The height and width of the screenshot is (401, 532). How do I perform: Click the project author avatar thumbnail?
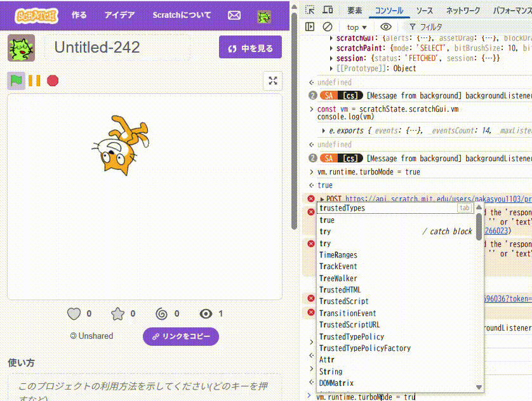click(22, 48)
